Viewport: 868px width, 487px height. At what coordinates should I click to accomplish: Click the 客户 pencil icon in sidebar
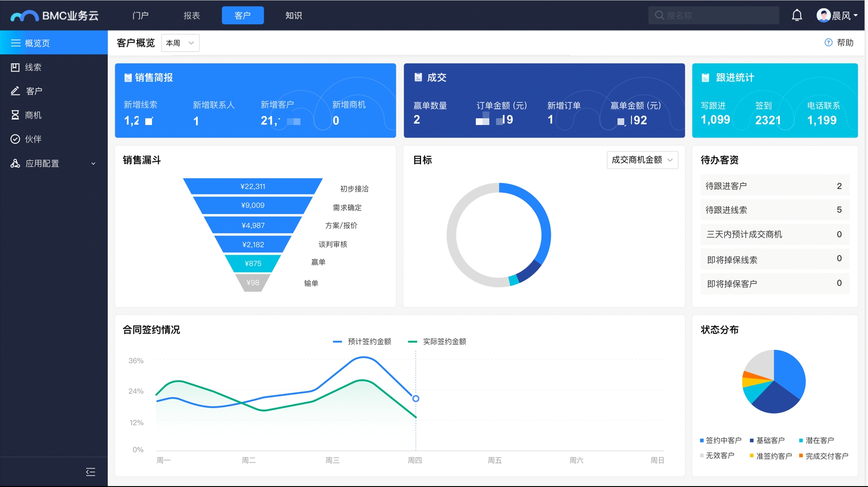[x=15, y=91]
